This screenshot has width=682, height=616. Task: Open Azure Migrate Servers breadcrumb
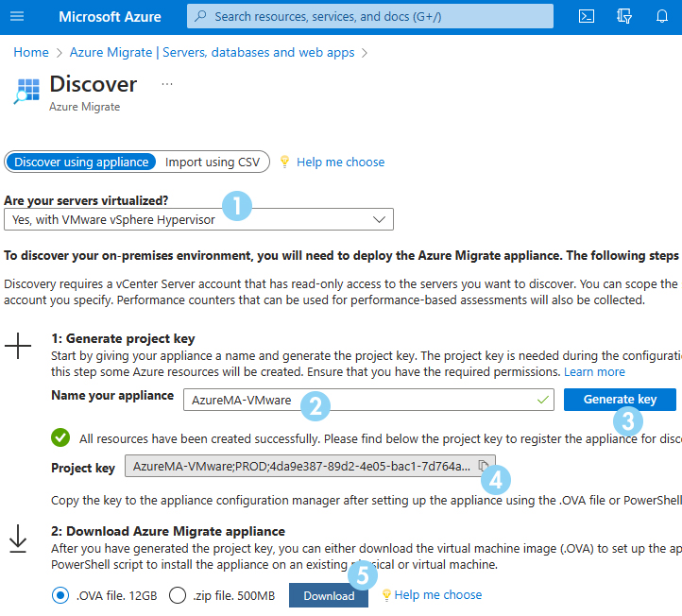pos(212,52)
